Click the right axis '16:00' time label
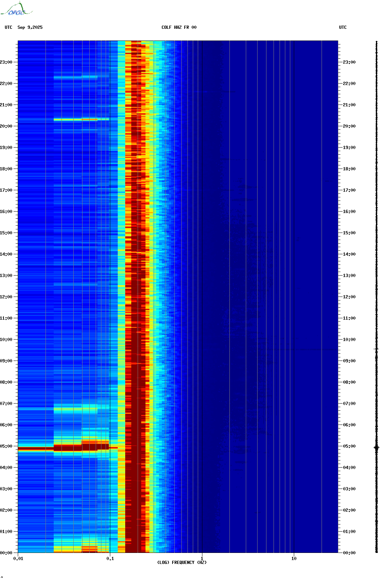 349,212
